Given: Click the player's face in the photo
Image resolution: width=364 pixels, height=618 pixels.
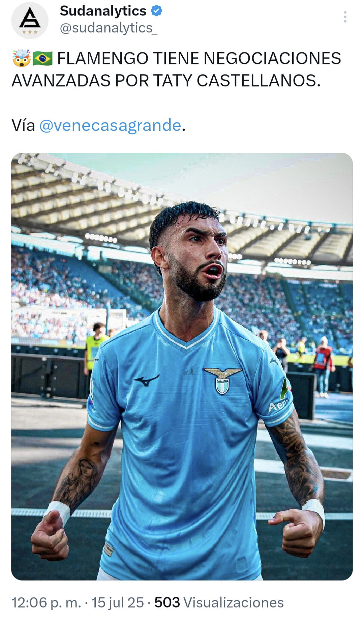Looking at the screenshot, I should (x=194, y=255).
